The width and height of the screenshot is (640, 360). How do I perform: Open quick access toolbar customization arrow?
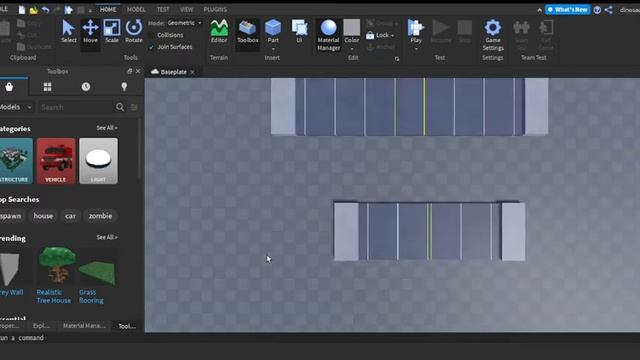[x=90, y=10]
